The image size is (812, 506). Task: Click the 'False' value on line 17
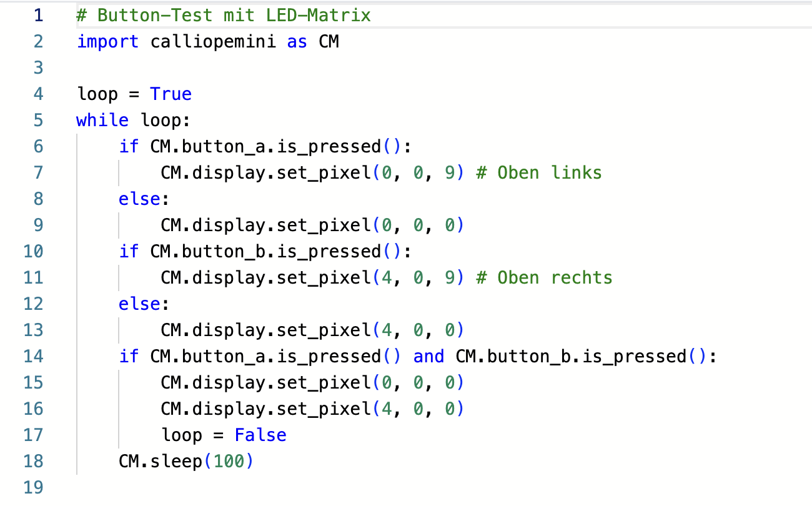tap(260, 435)
